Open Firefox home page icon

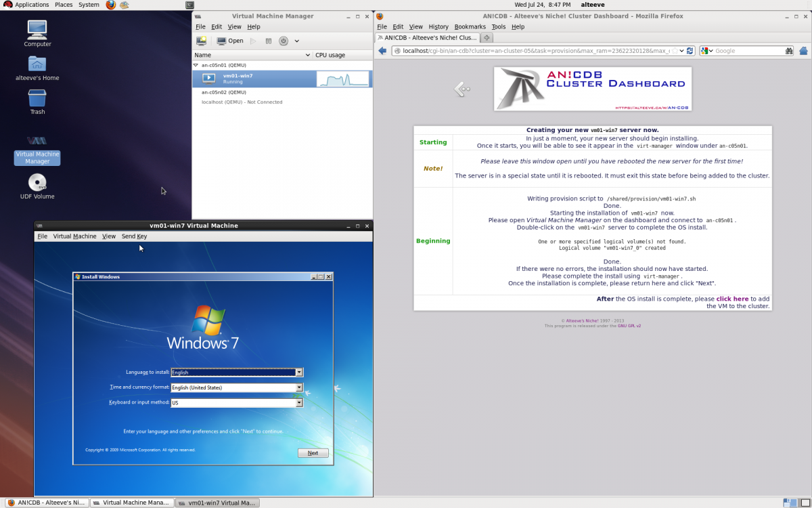(803, 51)
